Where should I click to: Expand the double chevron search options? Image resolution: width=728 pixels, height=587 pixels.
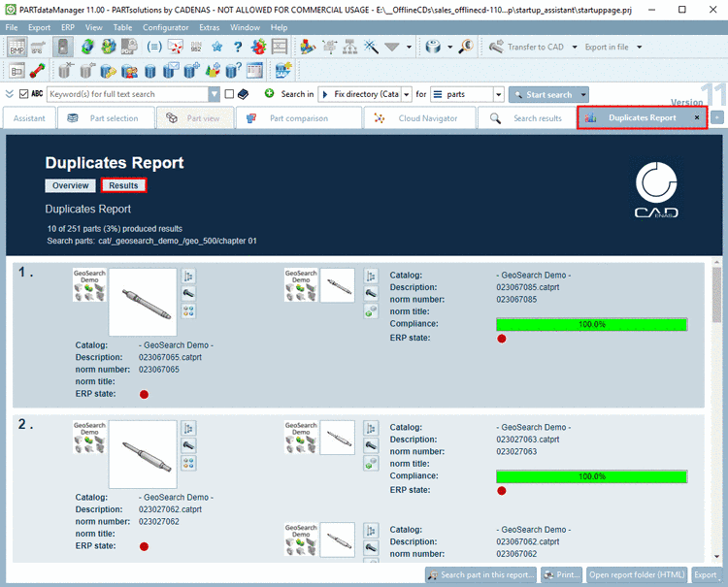point(10,94)
